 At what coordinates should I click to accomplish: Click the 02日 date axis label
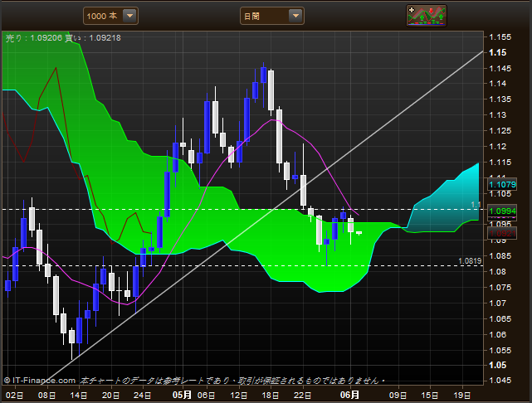15,396
